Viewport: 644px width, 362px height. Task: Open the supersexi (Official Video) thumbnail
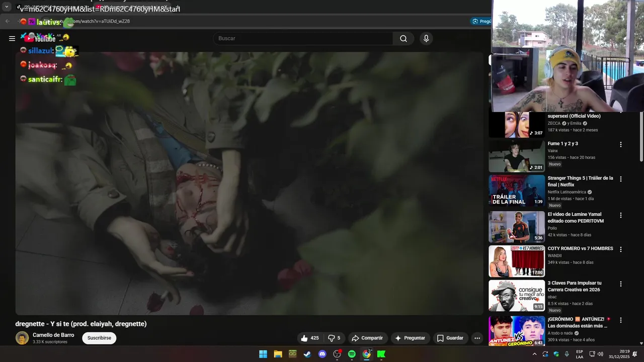click(517, 125)
